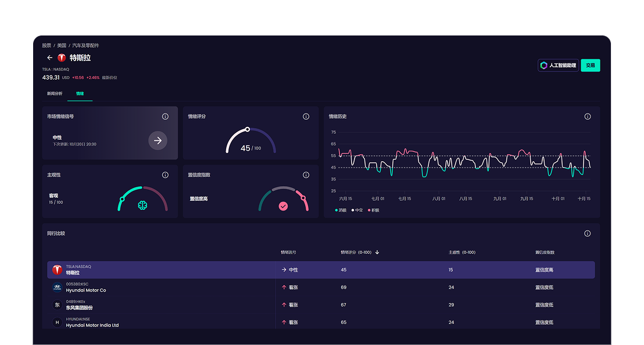The image size is (644, 345).
Task: Open info icon on 同行比较 panel
Action: [587, 233]
